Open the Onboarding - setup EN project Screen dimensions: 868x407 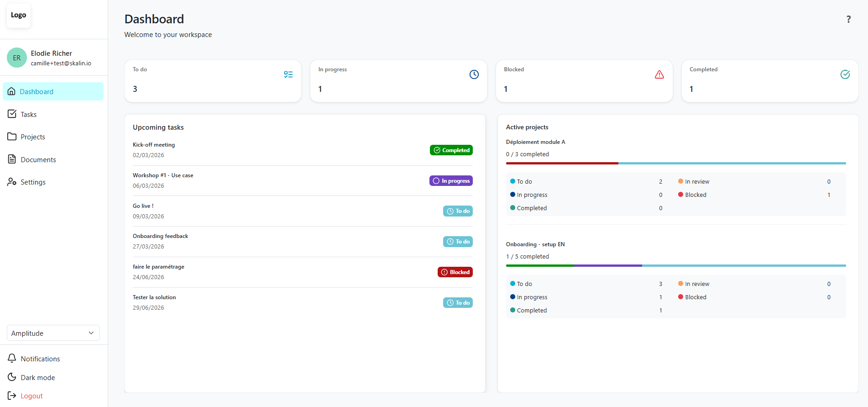click(x=535, y=244)
